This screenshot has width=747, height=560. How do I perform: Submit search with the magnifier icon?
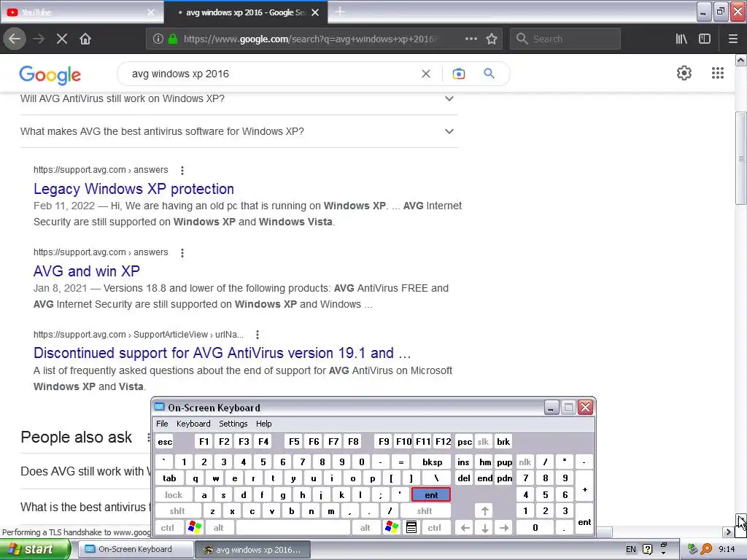tap(489, 74)
